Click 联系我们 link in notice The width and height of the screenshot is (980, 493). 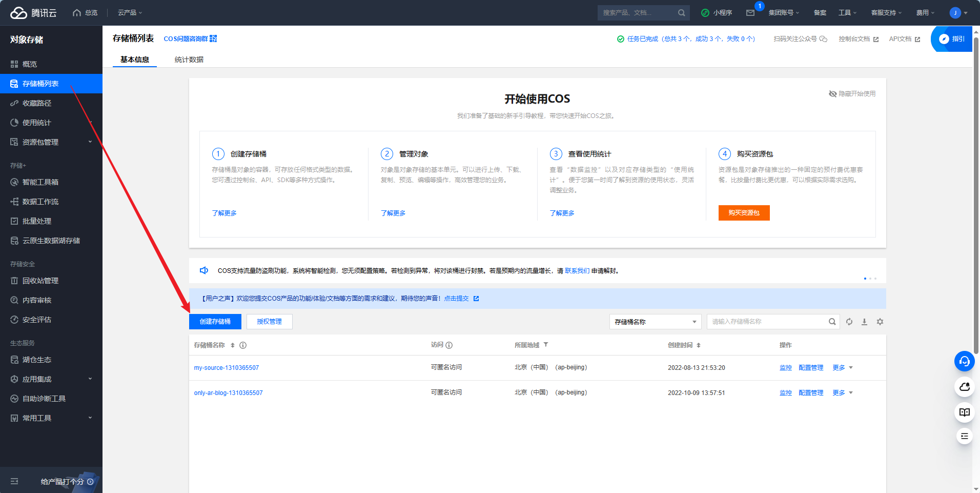click(577, 271)
